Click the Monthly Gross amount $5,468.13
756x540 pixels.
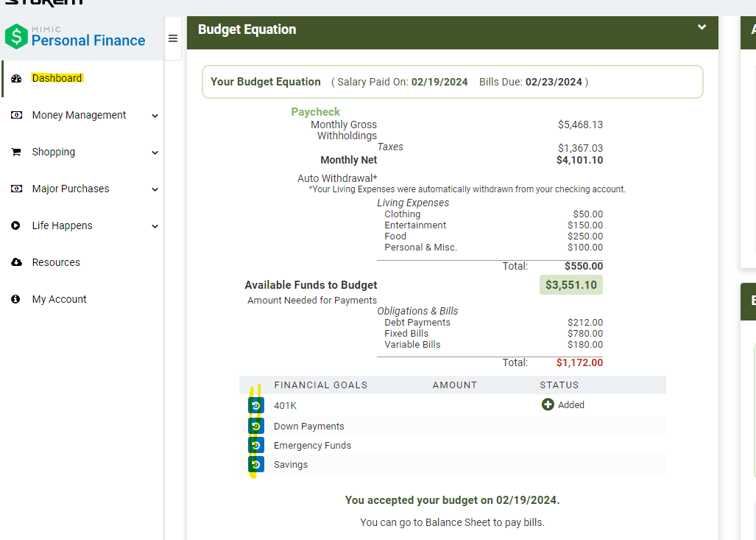(x=581, y=125)
